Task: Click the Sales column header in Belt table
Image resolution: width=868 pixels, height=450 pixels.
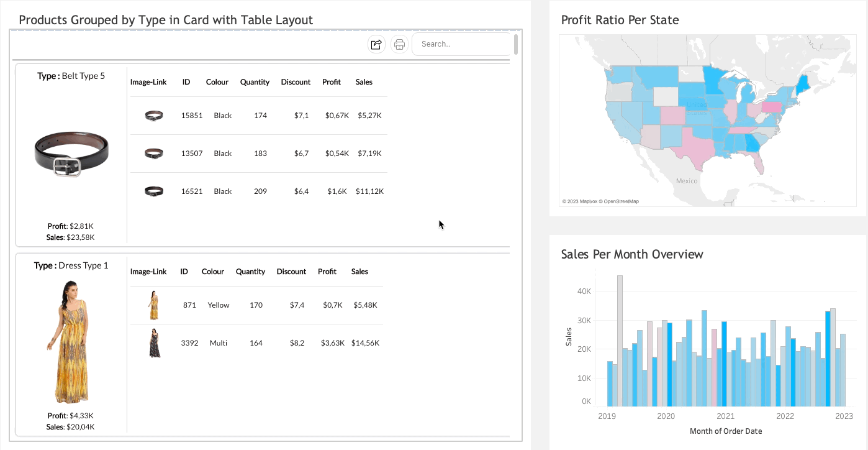Action: click(x=364, y=82)
